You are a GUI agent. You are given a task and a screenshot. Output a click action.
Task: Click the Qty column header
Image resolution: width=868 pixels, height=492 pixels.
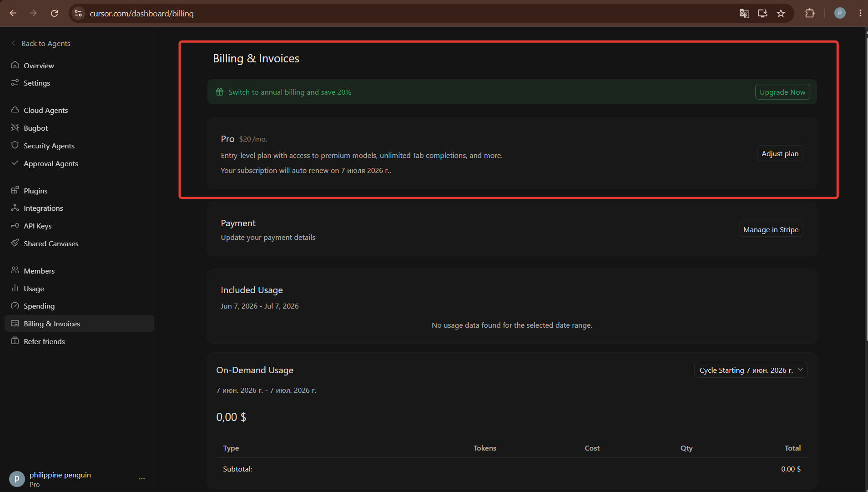686,448
